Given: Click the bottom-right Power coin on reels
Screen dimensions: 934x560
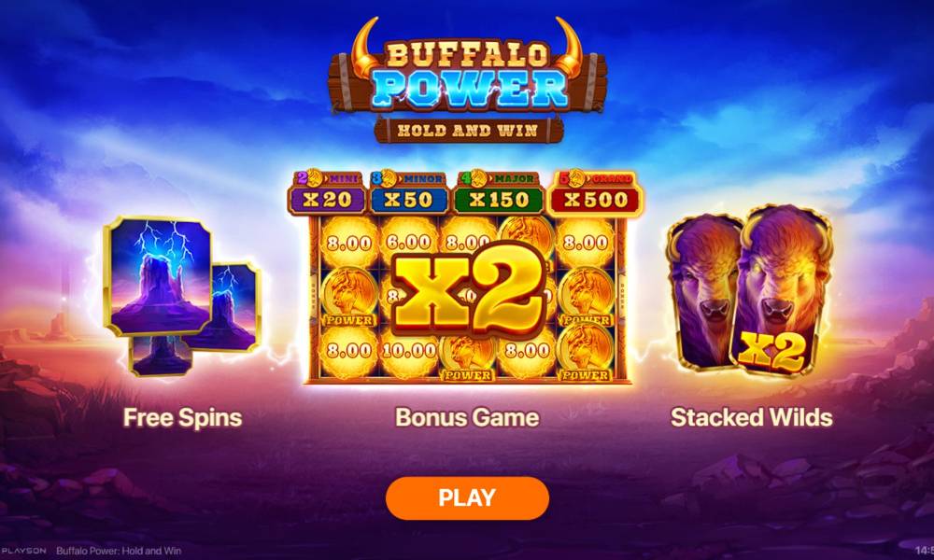Looking at the screenshot, I should tap(587, 352).
